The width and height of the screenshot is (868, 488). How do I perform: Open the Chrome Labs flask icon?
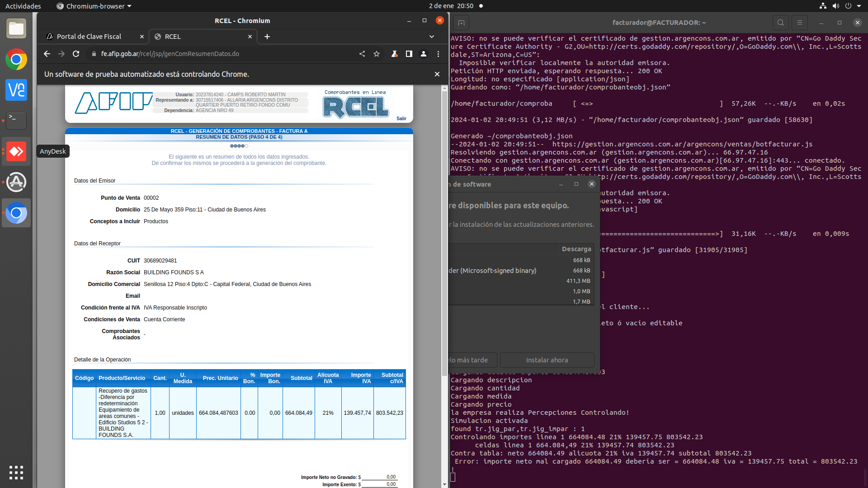pos(394,54)
